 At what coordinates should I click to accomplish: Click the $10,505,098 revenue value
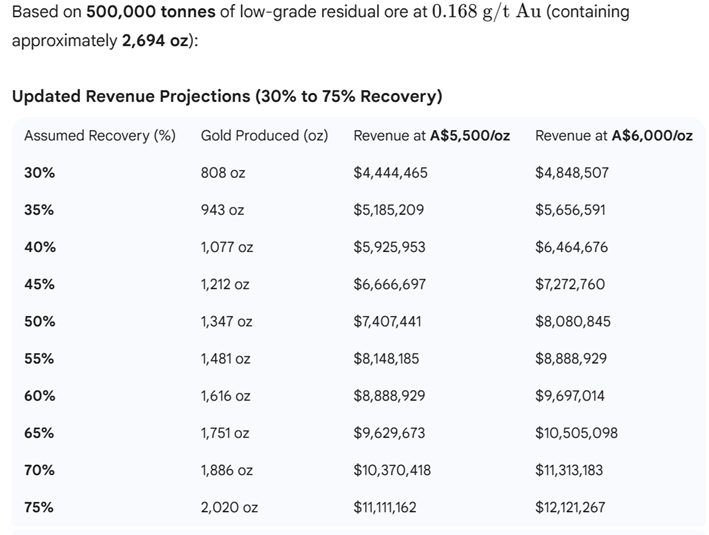576,433
